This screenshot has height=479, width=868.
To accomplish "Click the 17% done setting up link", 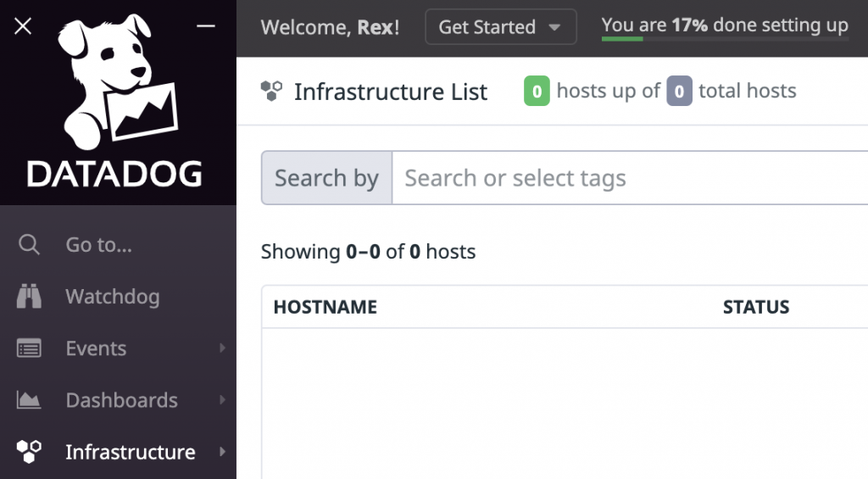I will pos(725,25).
